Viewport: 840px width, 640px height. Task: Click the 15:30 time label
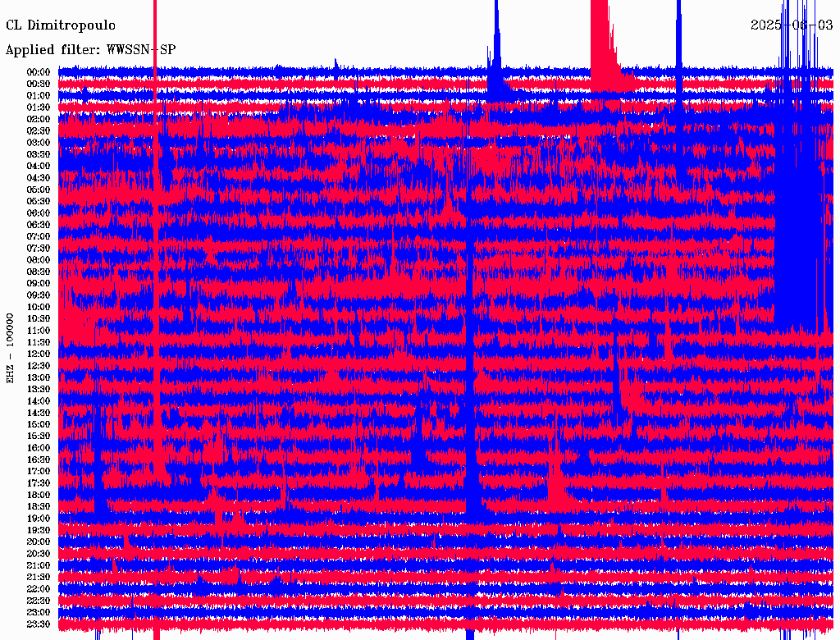pyautogui.click(x=39, y=437)
